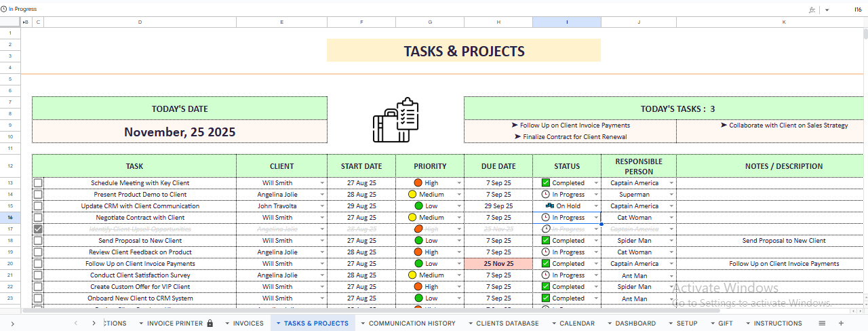Click the briefcase and clipboard image
868x331 pixels.
(396, 120)
